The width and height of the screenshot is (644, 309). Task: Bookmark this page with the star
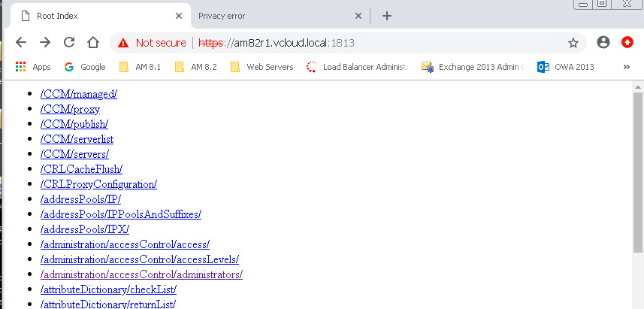click(x=573, y=43)
